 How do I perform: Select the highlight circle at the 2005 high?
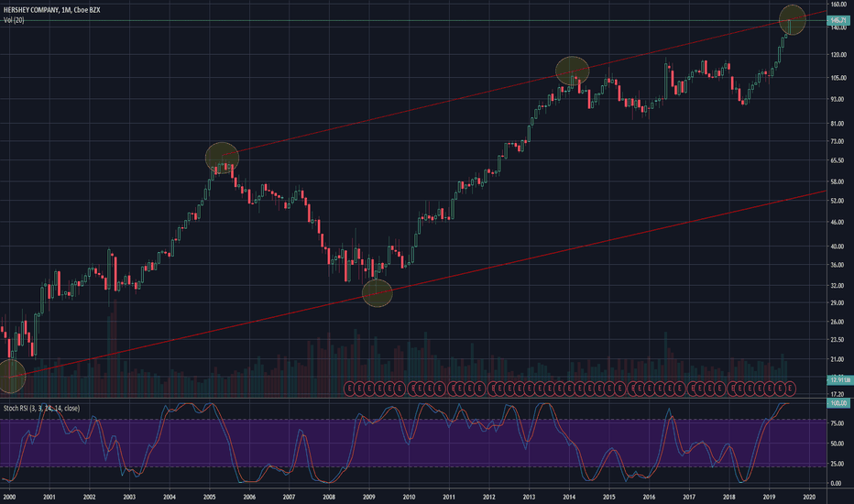pos(223,158)
